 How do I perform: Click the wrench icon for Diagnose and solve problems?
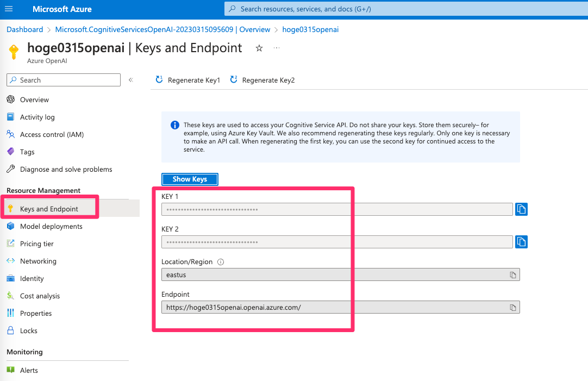coord(10,169)
